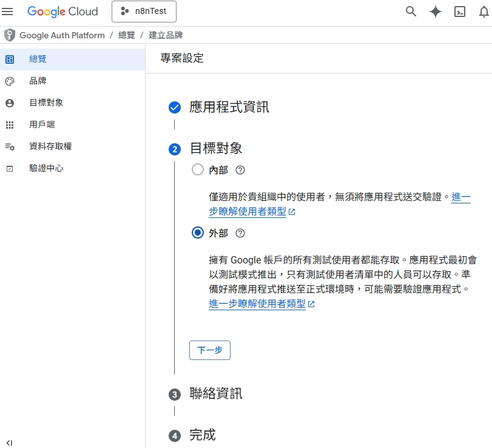Open the n8nTest project picker
Screen dimensions: 492x448
[x=144, y=12]
